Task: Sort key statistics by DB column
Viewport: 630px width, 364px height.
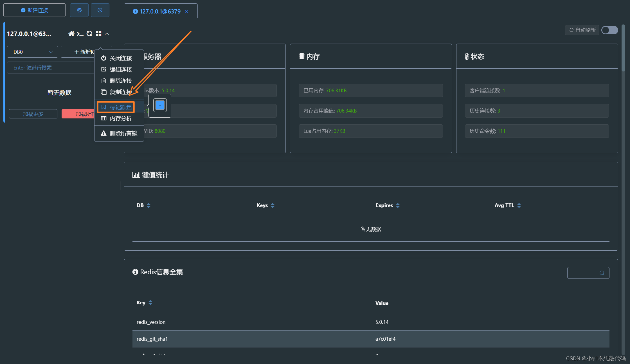Action: 148,205
